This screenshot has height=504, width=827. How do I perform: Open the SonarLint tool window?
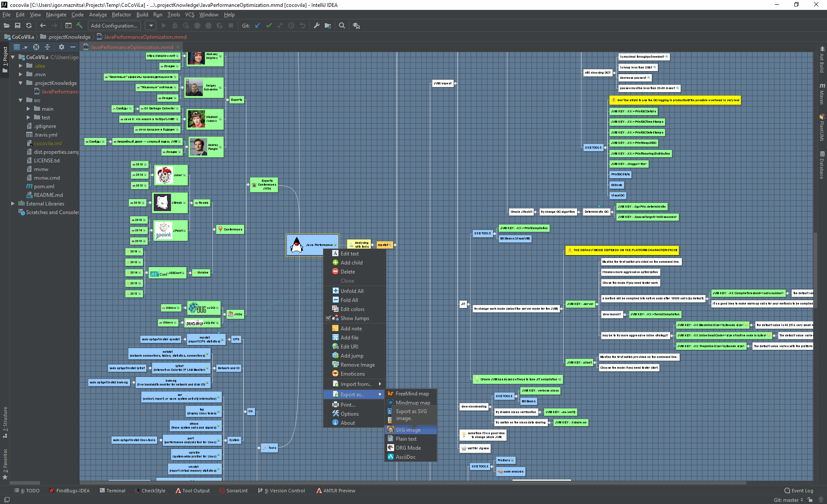click(233, 491)
